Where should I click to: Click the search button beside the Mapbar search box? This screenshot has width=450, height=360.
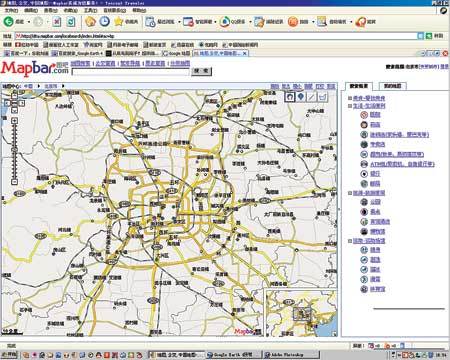pyautogui.click(x=201, y=71)
